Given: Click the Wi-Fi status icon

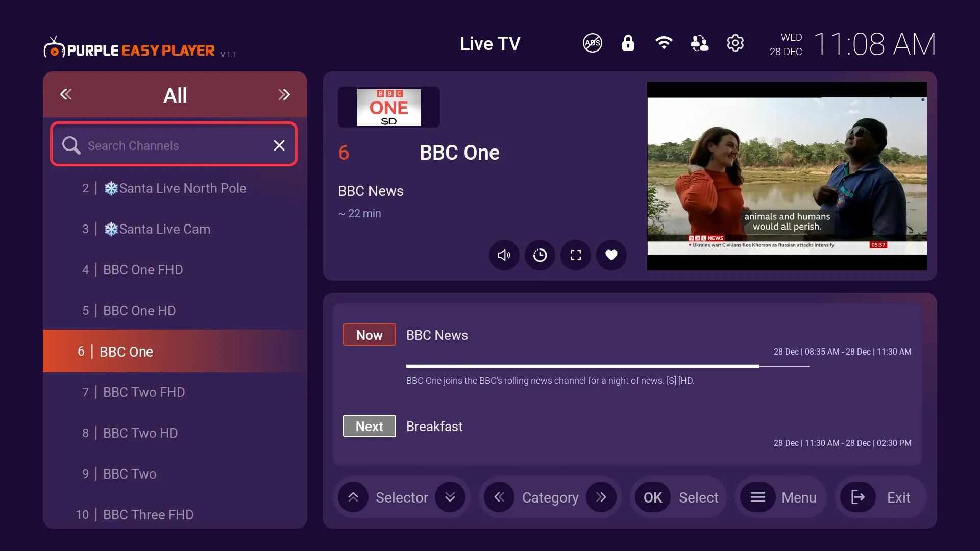Looking at the screenshot, I should [664, 43].
